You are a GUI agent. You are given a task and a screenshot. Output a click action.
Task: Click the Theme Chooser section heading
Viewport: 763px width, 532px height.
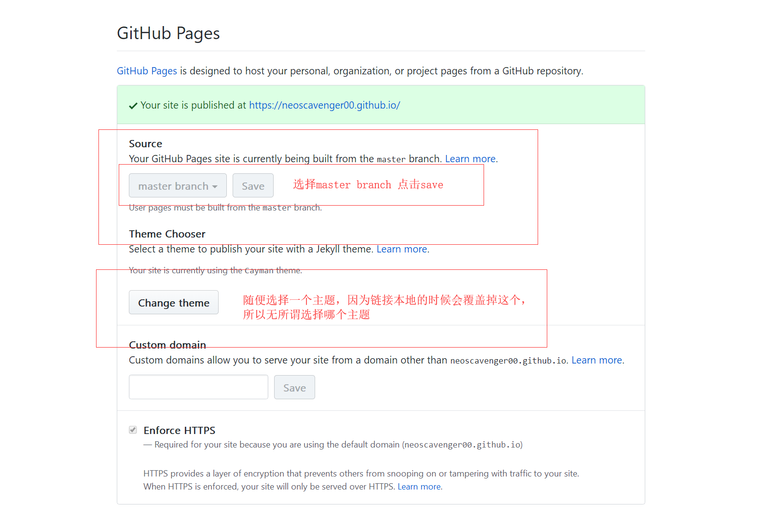167,234
